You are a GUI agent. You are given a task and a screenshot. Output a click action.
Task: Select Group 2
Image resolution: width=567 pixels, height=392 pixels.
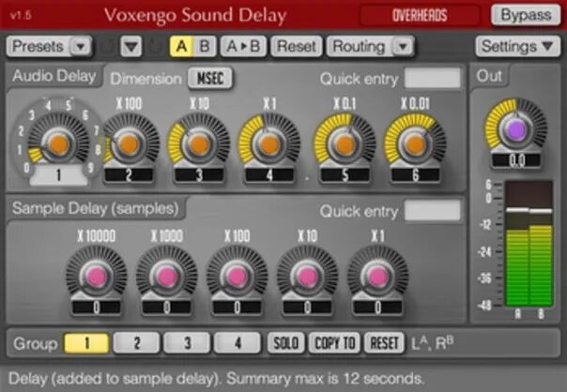point(136,343)
